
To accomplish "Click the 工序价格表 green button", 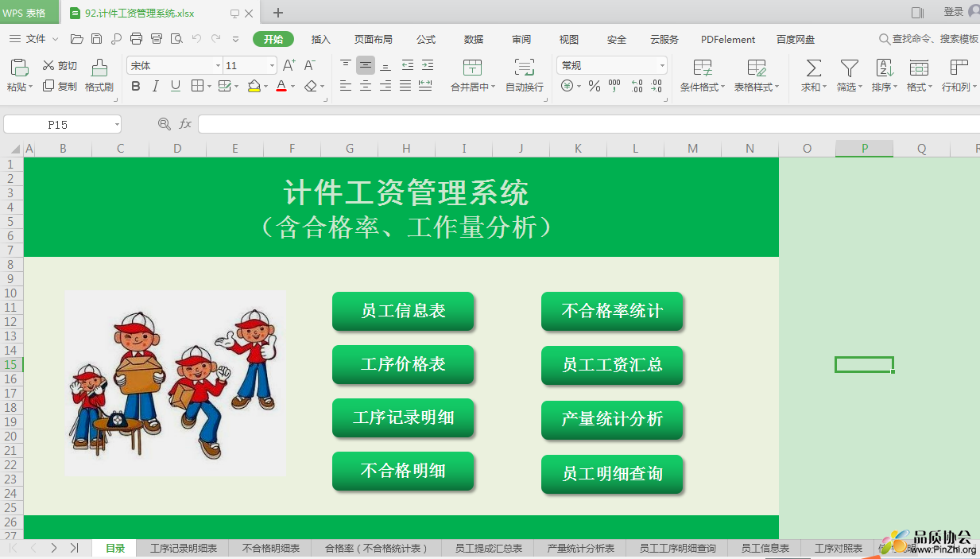I will pos(403,364).
